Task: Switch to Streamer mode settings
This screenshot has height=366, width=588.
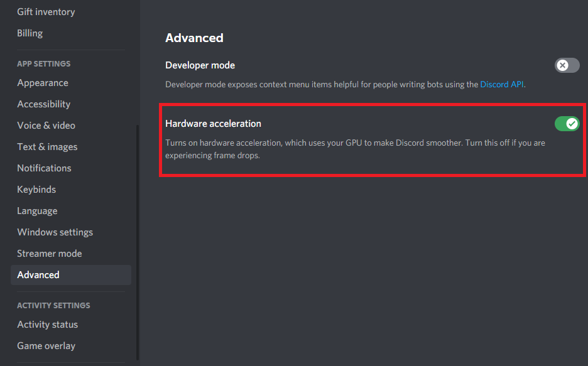Action: 50,254
